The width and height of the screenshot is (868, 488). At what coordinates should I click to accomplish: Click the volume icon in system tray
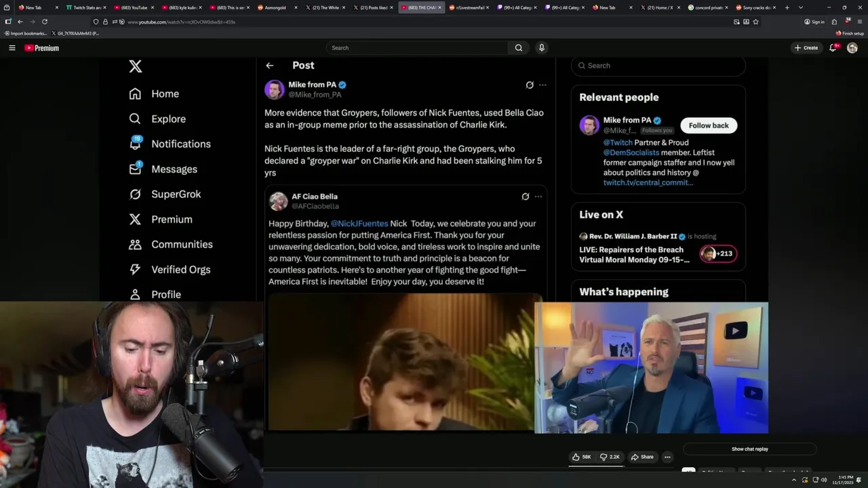(x=824, y=480)
